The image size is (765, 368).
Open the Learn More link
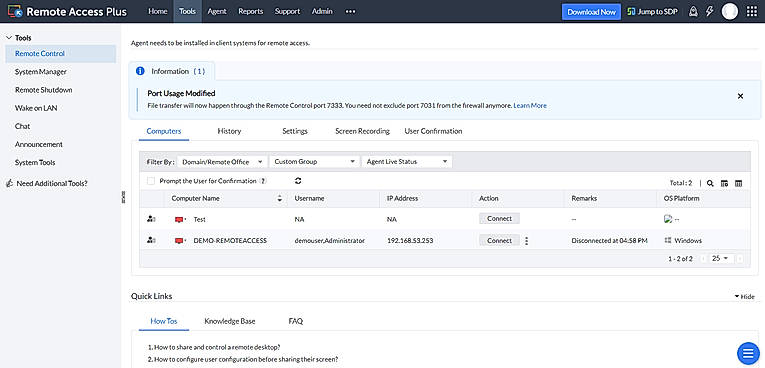click(x=530, y=105)
